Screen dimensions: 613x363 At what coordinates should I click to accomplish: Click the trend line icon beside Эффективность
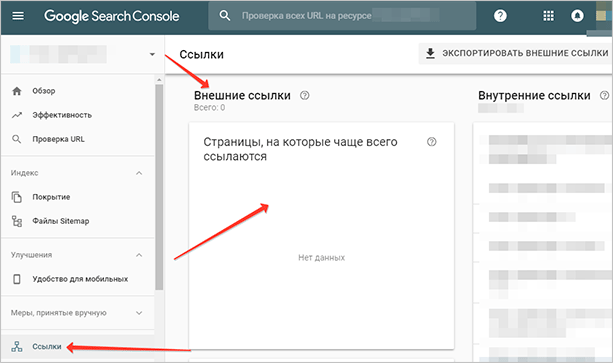(17, 115)
